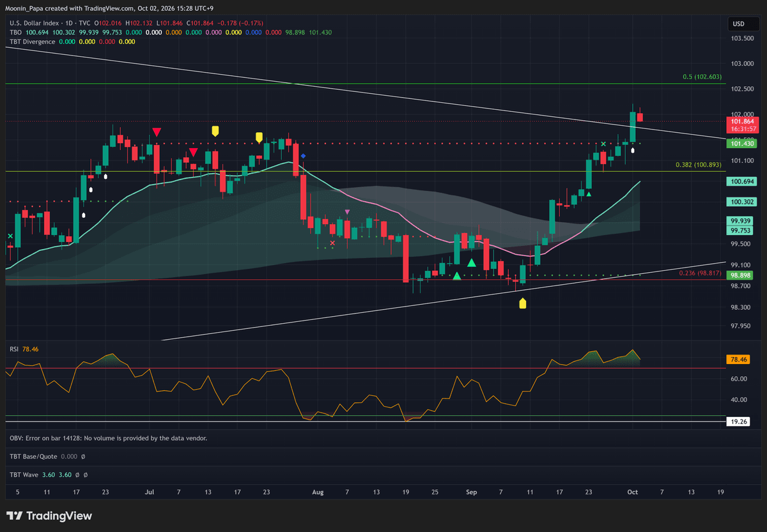Click the ø symbol beside TBT Base/Quote value

click(x=83, y=457)
